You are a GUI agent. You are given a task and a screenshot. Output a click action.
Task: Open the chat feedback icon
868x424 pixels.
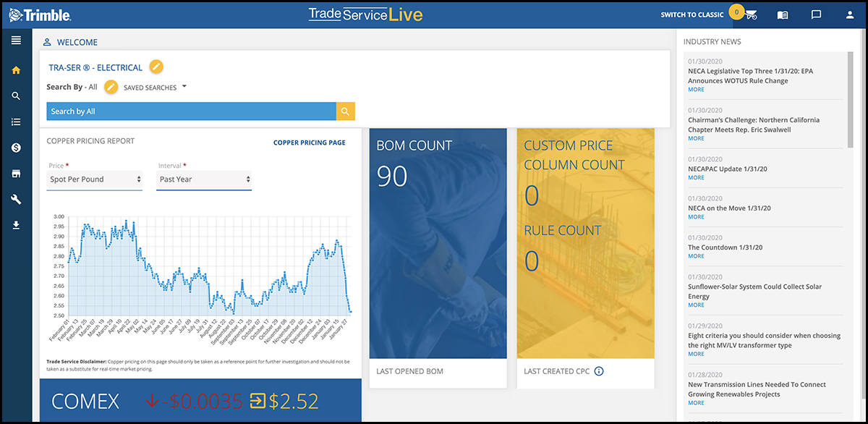(816, 14)
